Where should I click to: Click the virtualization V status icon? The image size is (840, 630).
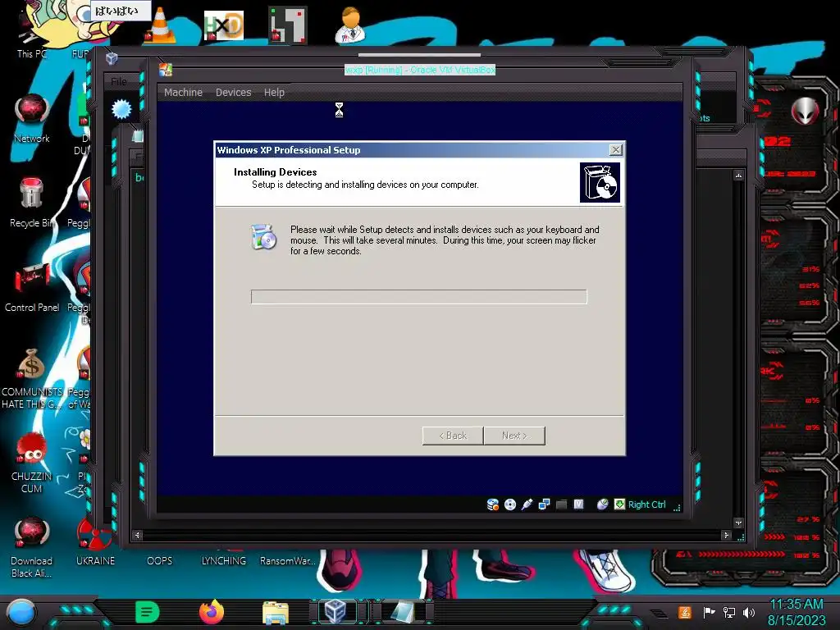[x=578, y=504]
